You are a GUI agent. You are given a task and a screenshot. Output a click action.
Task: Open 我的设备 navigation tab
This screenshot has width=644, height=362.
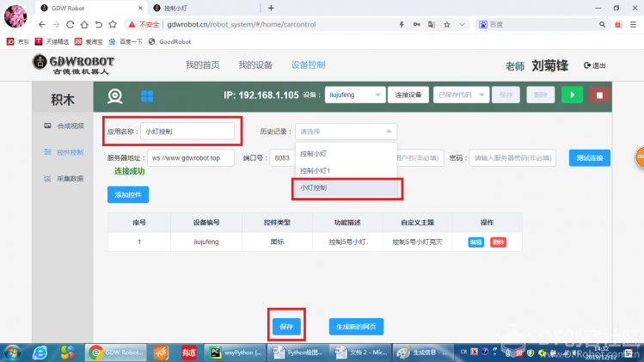(255, 65)
